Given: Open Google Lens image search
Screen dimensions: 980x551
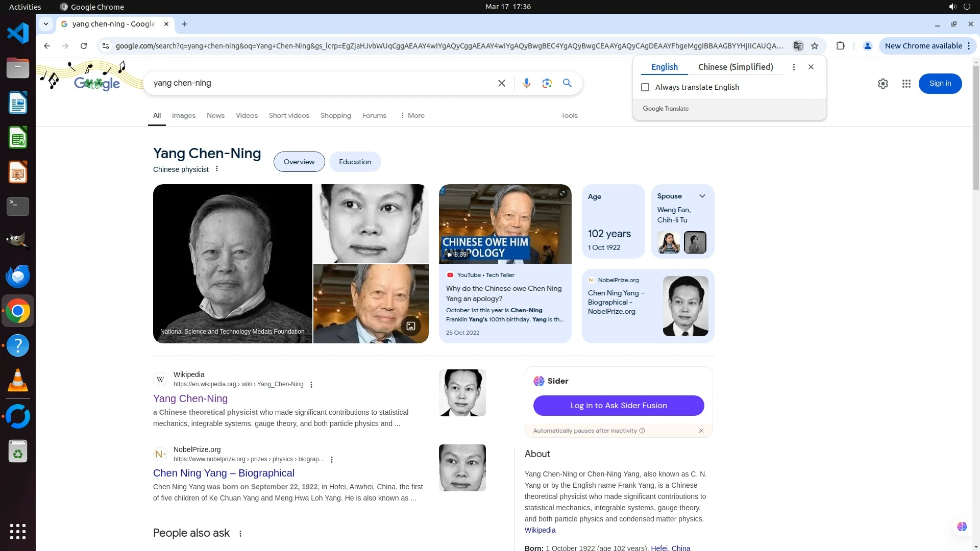Looking at the screenshot, I should (x=547, y=83).
